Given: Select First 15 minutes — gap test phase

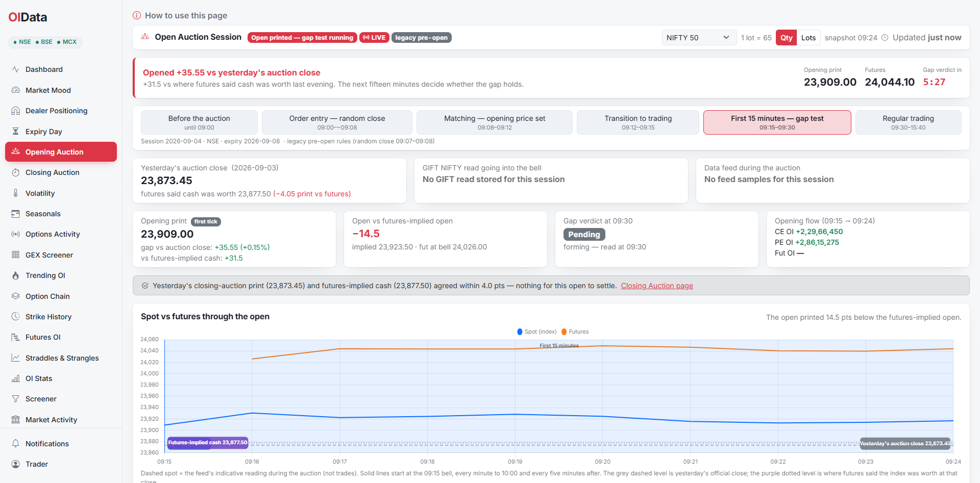Looking at the screenshot, I should pyautogui.click(x=777, y=122).
